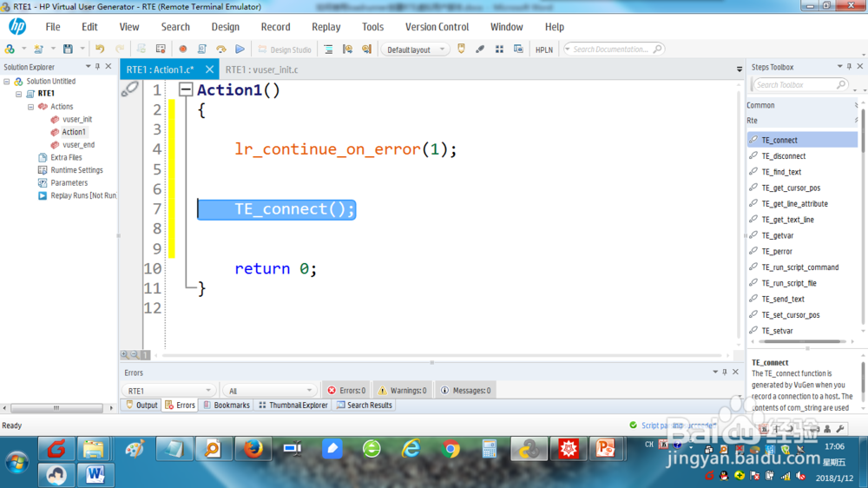
Task: Click the step link icon in editor gutter
Action: [x=129, y=89]
